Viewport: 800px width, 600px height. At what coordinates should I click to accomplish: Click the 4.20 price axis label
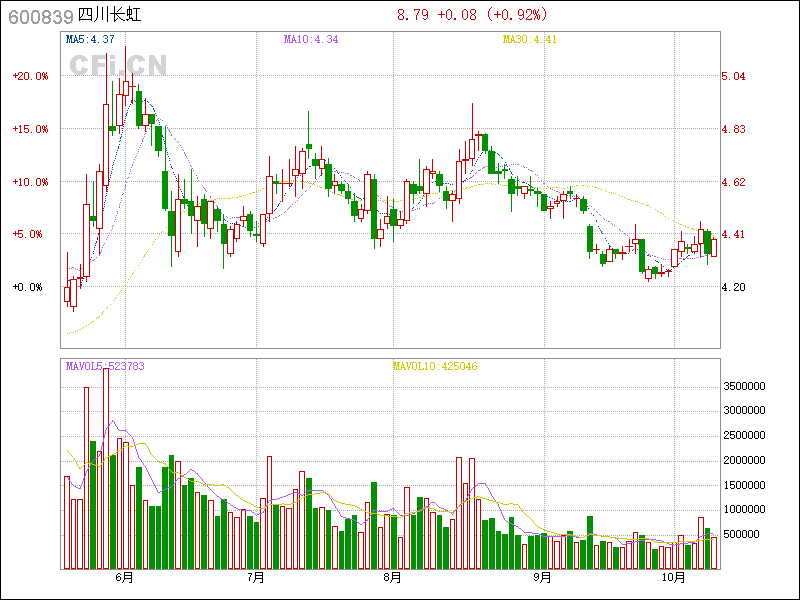point(734,287)
